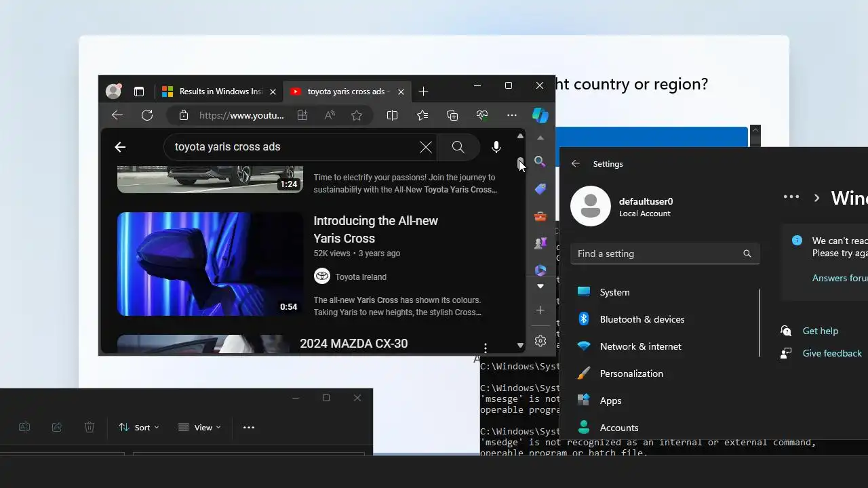Viewport: 868px width, 488px height.
Task: Click Share icon in File Explorer
Action: click(57, 428)
